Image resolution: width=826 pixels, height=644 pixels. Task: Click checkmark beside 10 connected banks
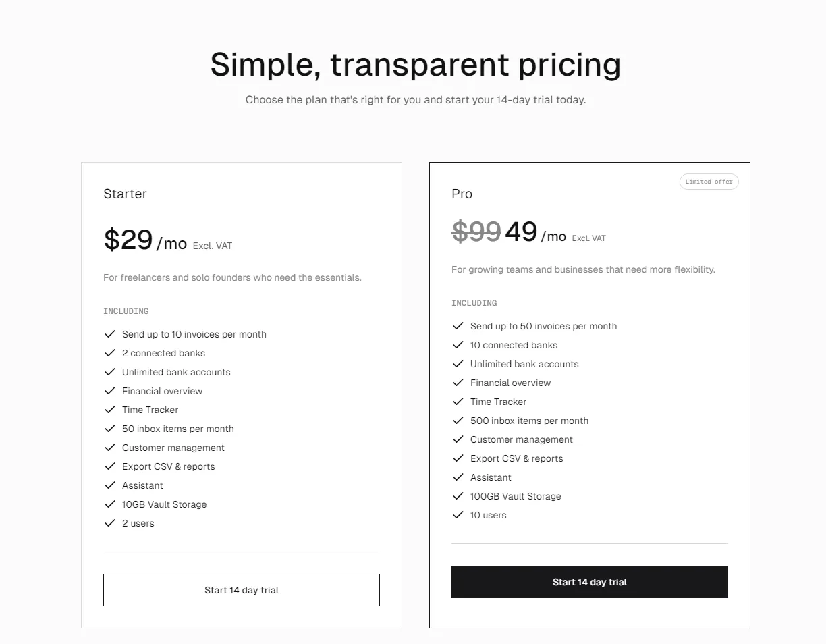coord(458,345)
